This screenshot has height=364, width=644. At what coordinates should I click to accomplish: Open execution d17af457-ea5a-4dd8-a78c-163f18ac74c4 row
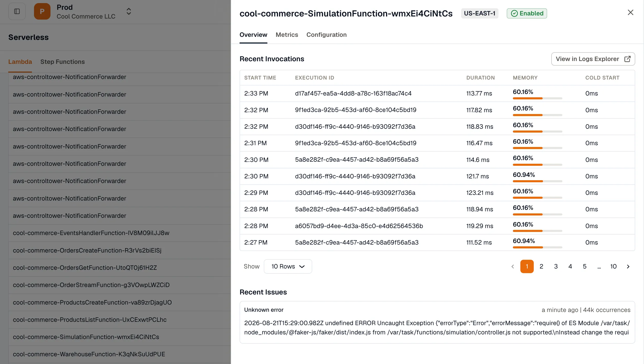437,93
